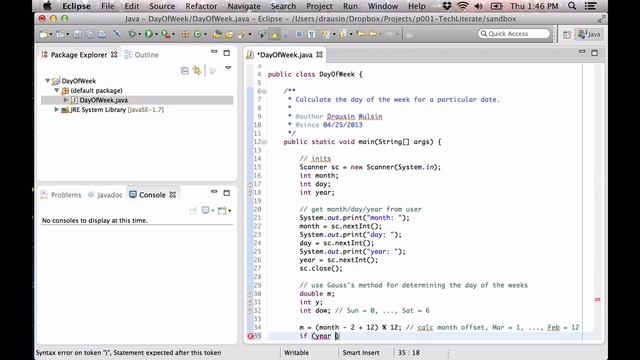The image size is (640, 360).
Task: Toggle Link with Editor in Package Explorer
Action: 197,71
